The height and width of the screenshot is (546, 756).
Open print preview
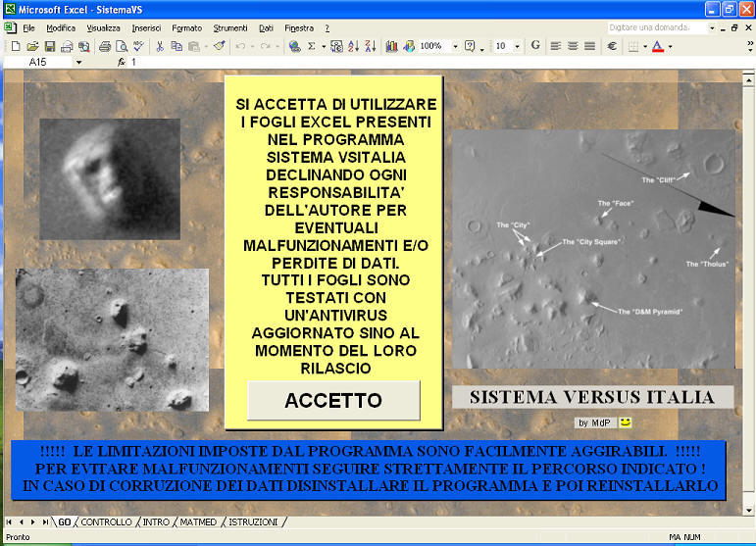pos(122,46)
